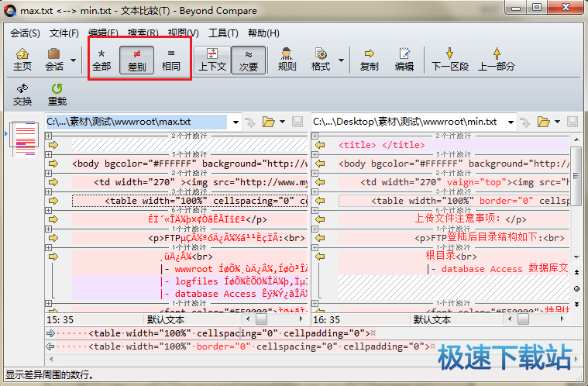Image resolution: width=588 pixels, height=386 pixels.
Task: Toggle 相同 to show matching lines
Action: [171, 60]
